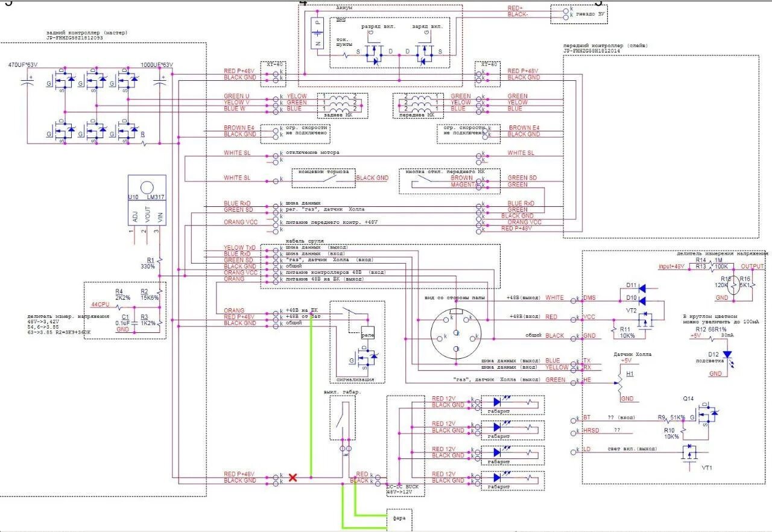Select the 'R4 2K2%' resistor label
The image size is (772, 532).
[x=123, y=295]
